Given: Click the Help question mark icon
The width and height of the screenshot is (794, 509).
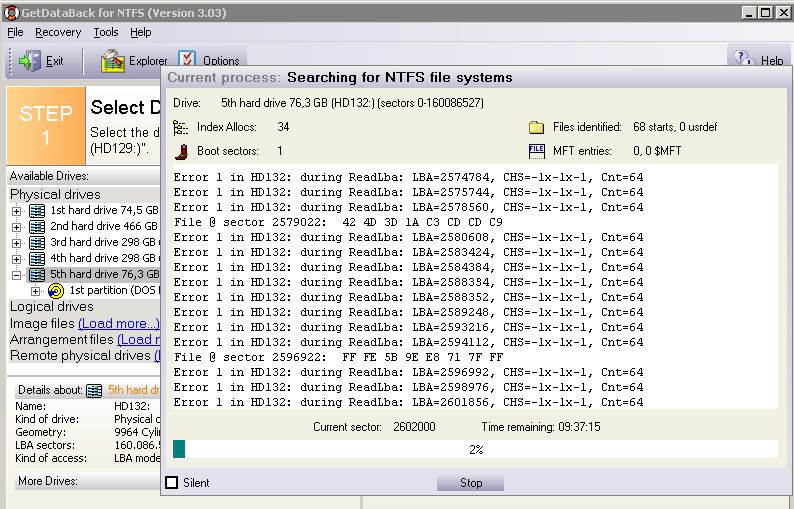Looking at the screenshot, I should tap(744, 58).
